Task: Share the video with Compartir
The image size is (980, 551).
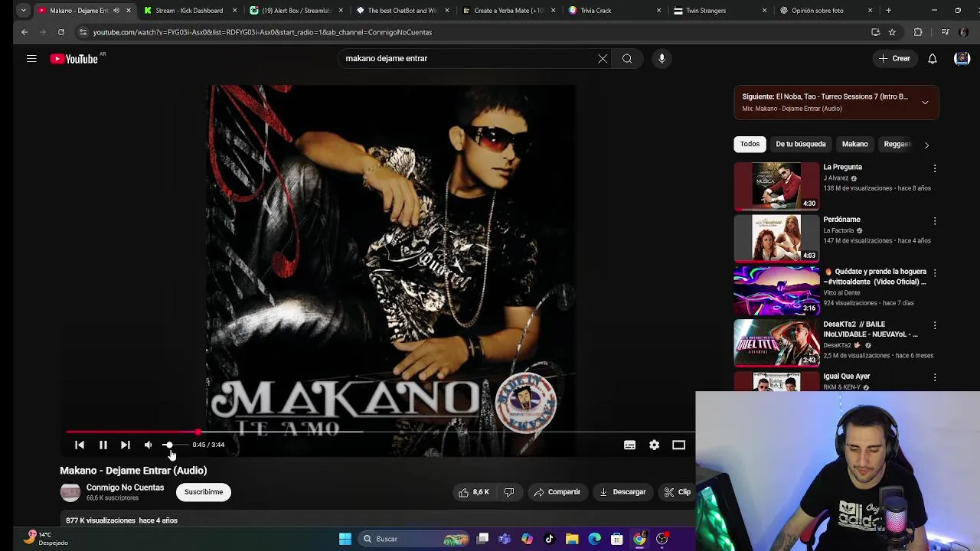Action: (557, 492)
